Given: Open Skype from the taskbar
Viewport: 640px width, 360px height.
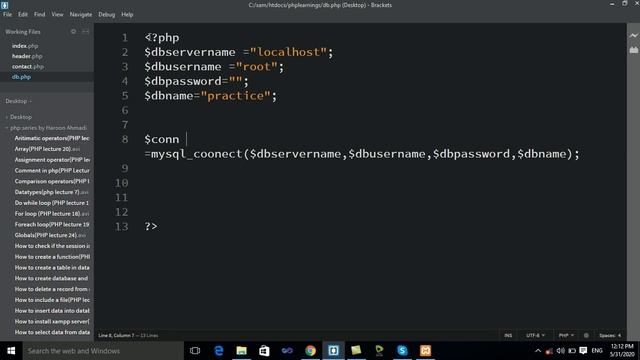Looking at the screenshot, I should tap(402, 351).
